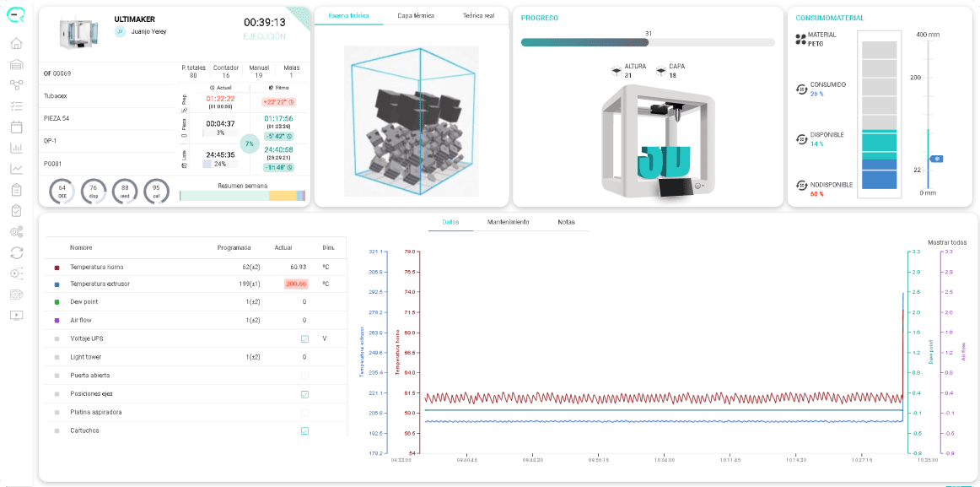This screenshot has height=487, width=980.
Task: Click the material height slider marker
Action: coord(936,159)
